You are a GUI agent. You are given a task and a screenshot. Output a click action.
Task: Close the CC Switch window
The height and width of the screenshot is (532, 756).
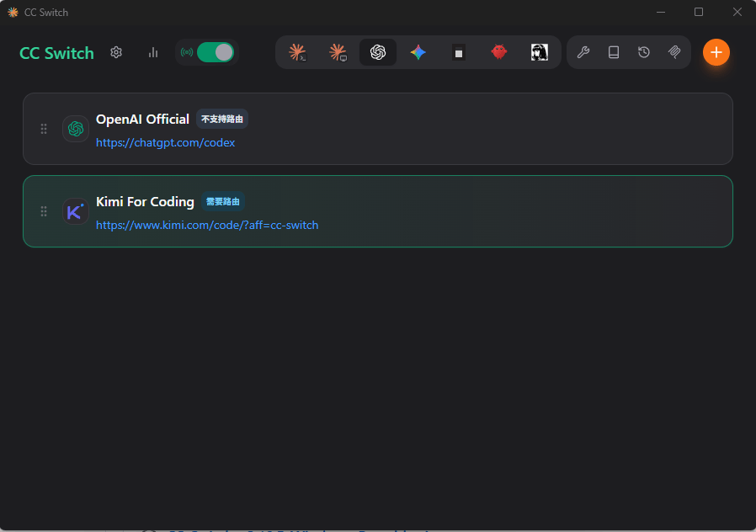(737, 12)
